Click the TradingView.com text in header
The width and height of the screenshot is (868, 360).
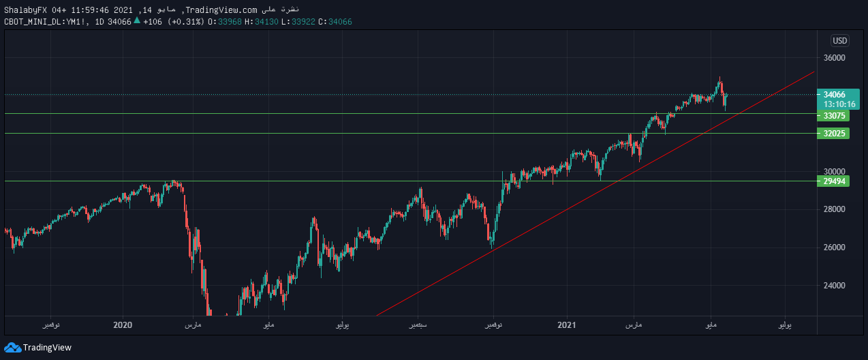[221, 10]
